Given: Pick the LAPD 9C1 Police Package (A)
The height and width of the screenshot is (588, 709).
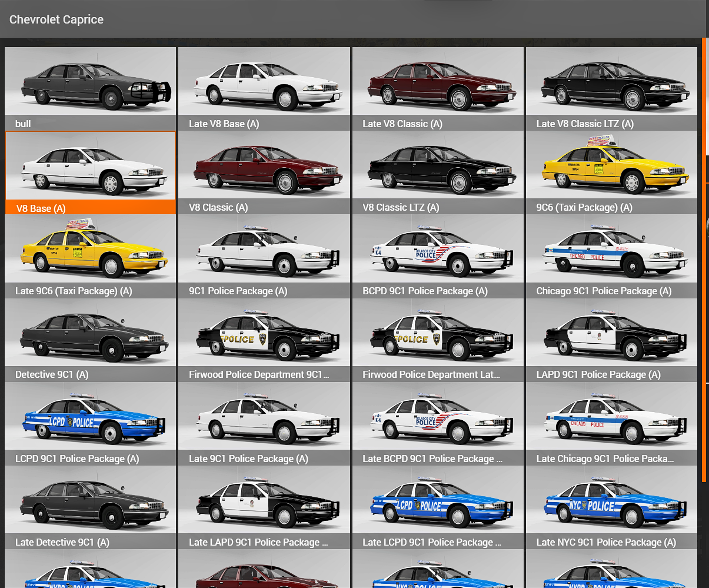Looking at the screenshot, I should click(x=611, y=340).
